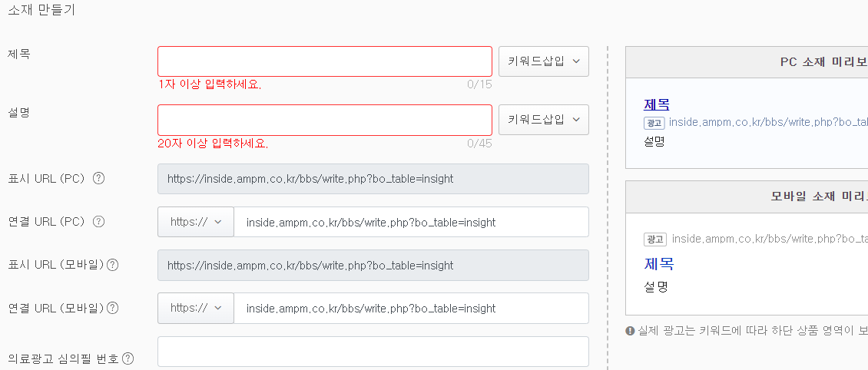This screenshot has width=868, height=370.
Task: Click the 연결 URL (PC) address field
Action: [x=411, y=222]
